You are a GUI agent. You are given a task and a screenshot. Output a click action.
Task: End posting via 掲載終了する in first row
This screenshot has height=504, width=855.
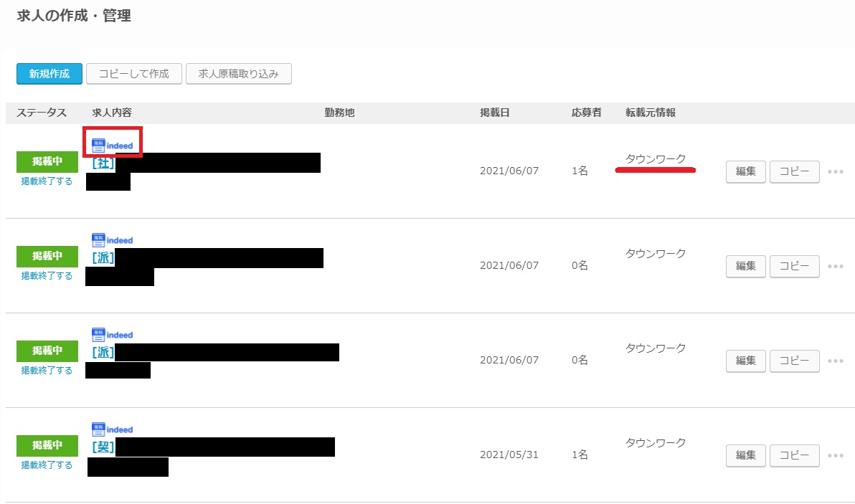(x=47, y=181)
